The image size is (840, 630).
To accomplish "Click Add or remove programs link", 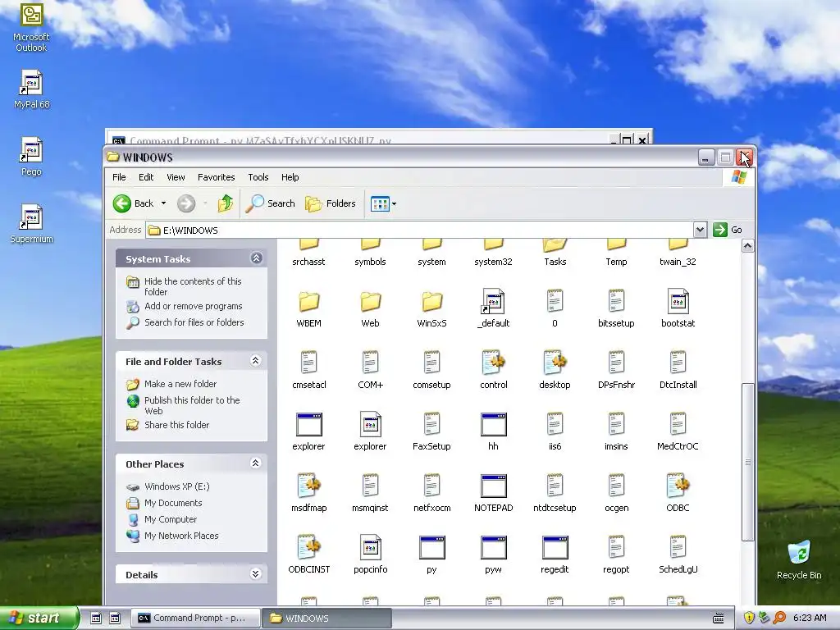I will tap(194, 307).
